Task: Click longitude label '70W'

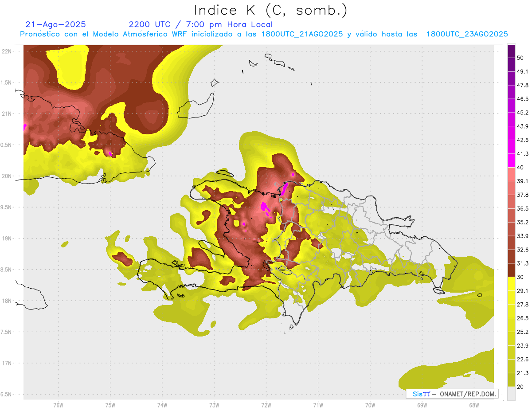Action: pos(370,405)
